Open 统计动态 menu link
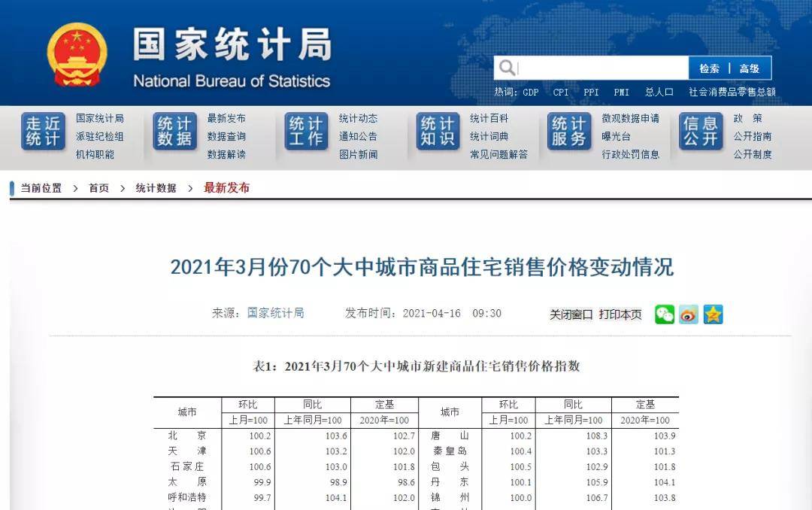Screen dimensions: 812x510 (x=359, y=118)
